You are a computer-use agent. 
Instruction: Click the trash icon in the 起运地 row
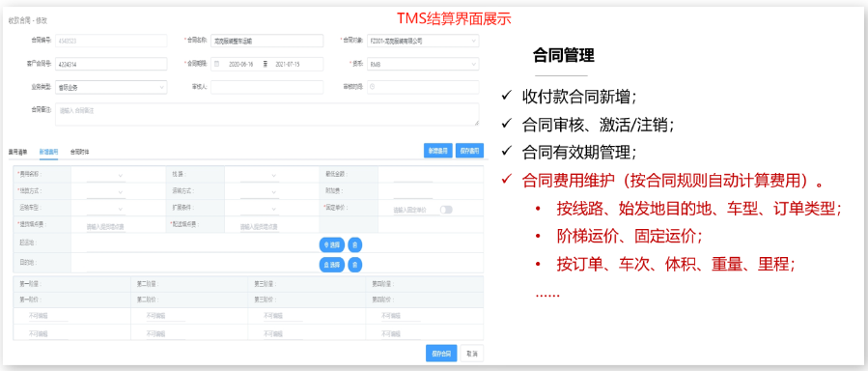(x=355, y=244)
